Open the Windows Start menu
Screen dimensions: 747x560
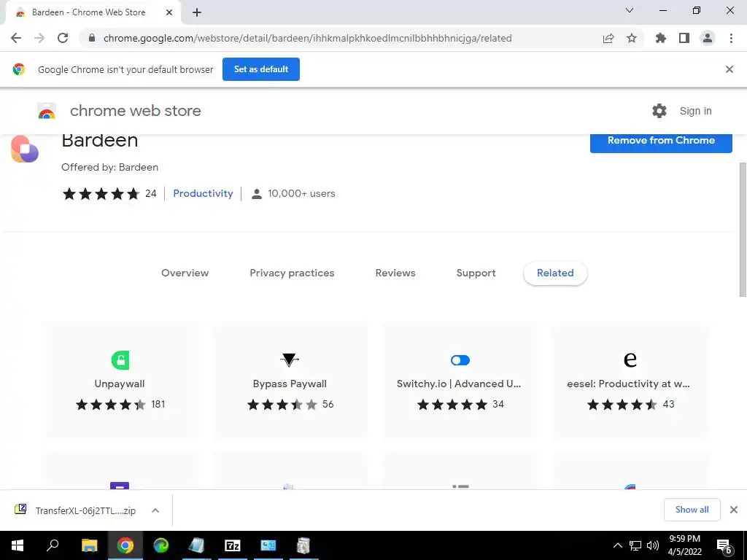[18, 545]
